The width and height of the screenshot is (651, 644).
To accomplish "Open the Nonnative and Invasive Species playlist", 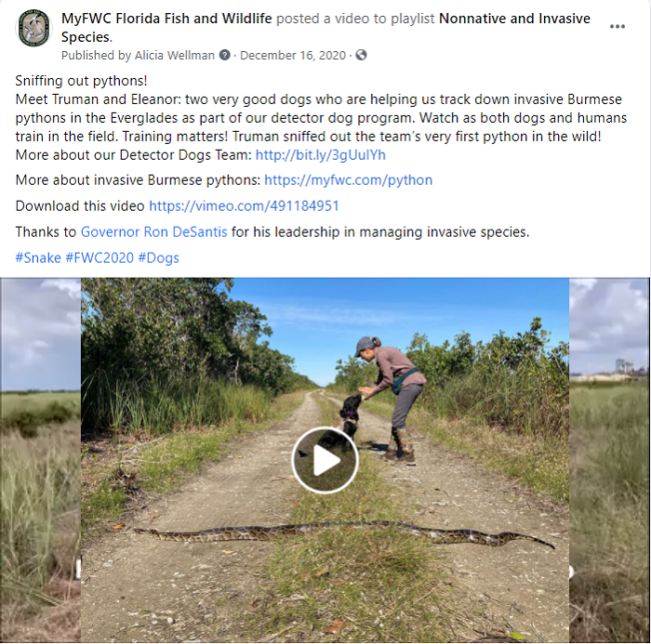I will (325, 27).
